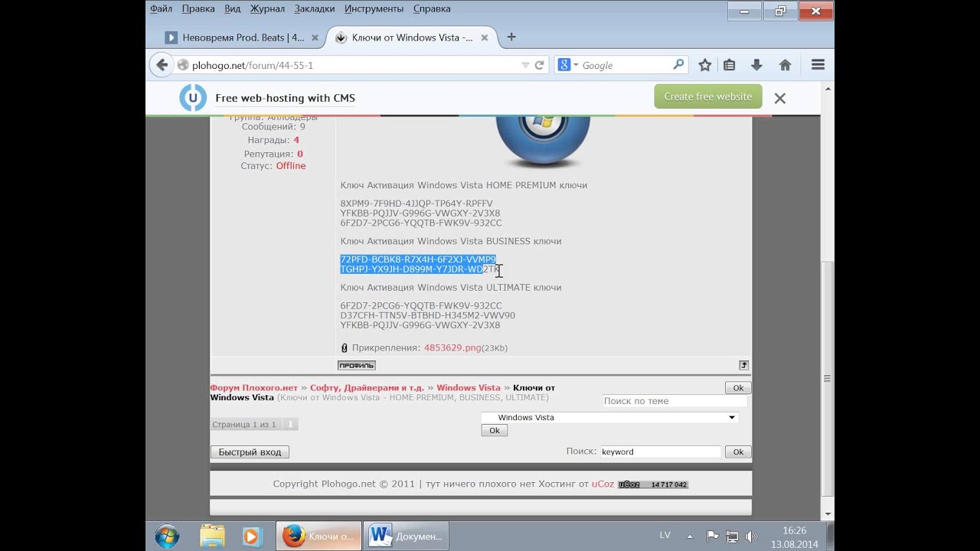
Task: Click the uCoz link in footer
Action: click(603, 484)
